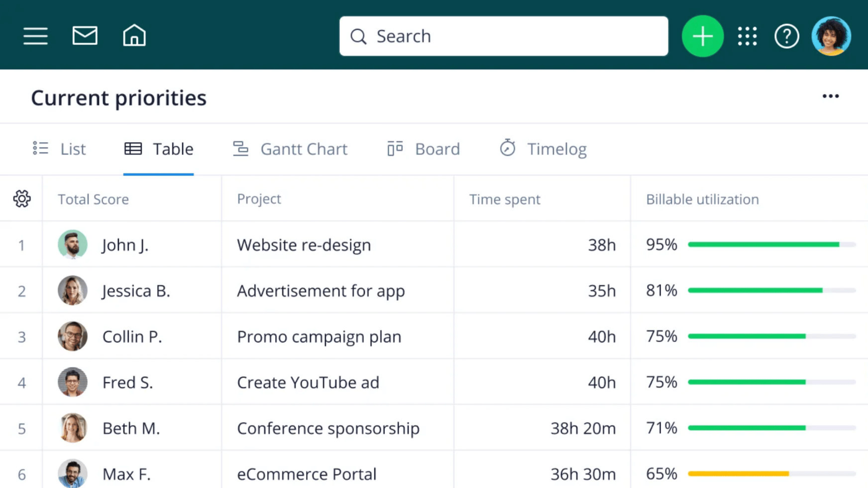Open the apps grid launcher

coord(747,36)
